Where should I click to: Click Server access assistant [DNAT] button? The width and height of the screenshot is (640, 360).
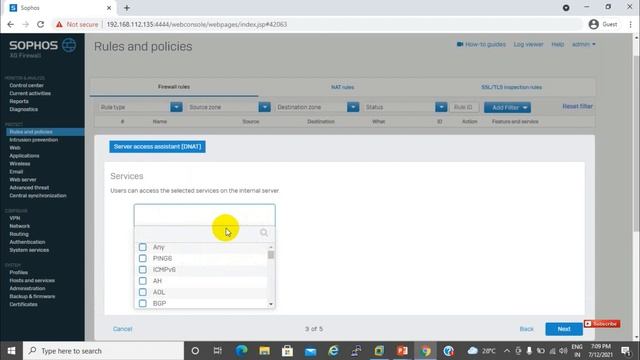click(x=157, y=147)
